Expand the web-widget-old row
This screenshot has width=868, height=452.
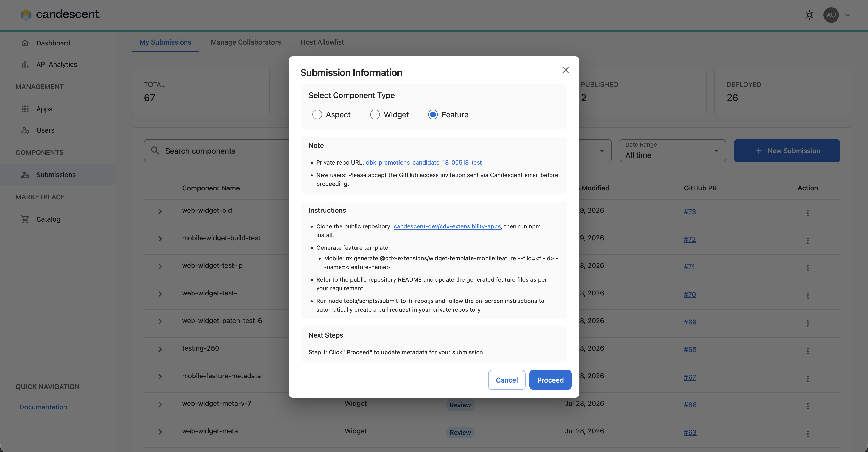(x=160, y=211)
